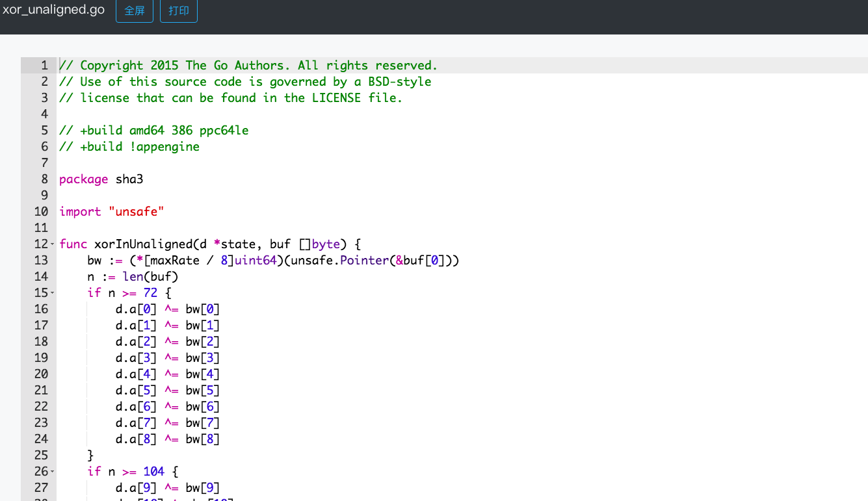This screenshot has width=868, height=501.
Task: Click the import "unsafe" statement
Action: [112, 212]
